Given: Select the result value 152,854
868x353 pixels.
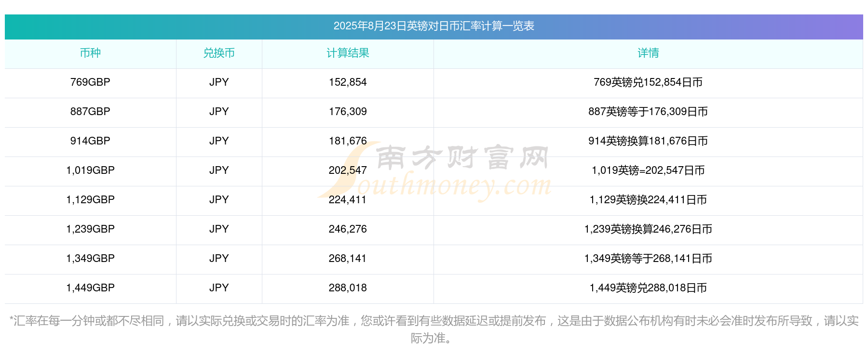Looking at the screenshot, I should click(348, 82).
